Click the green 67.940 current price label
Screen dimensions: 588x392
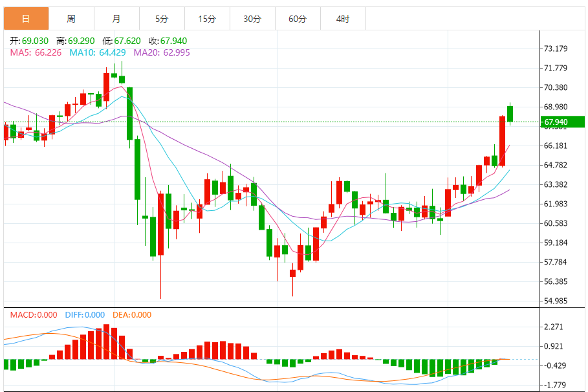pyautogui.click(x=562, y=122)
